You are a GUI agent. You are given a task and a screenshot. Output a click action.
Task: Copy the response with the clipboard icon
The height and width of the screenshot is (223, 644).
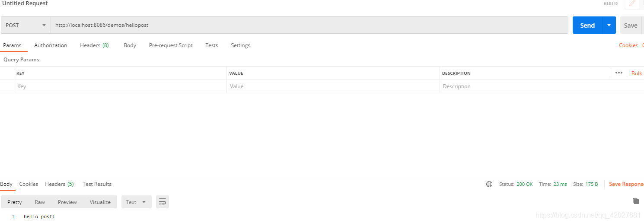click(x=635, y=201)
